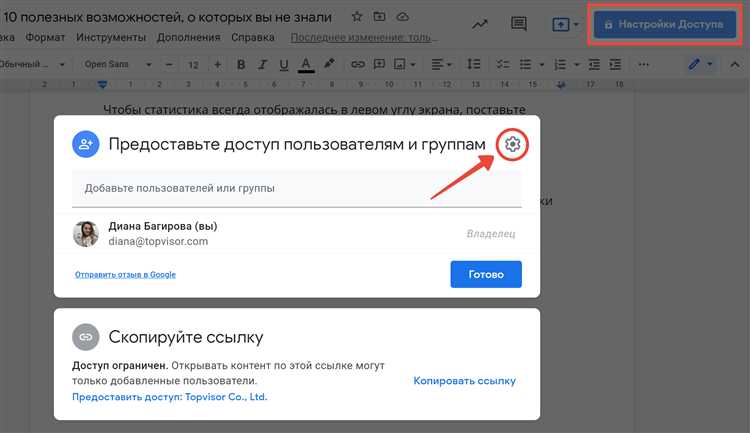Screen dimensions: 750x433
Task: Click the font size 12 field
Action: click(x=193, y=65)
